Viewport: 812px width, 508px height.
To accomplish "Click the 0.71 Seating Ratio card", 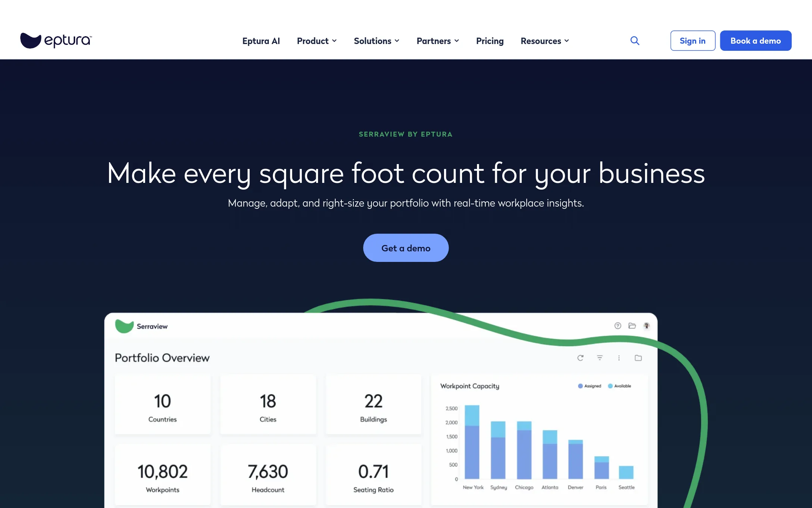I will click(373, 475).
